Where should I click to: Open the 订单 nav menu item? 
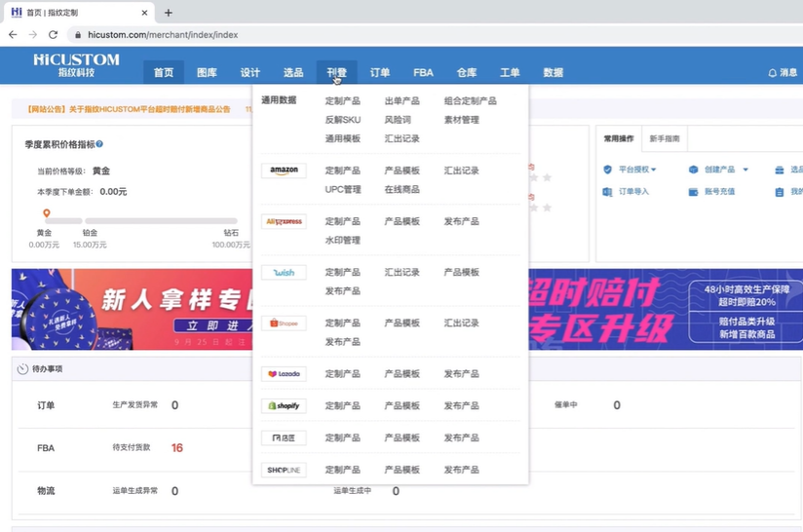380,73
